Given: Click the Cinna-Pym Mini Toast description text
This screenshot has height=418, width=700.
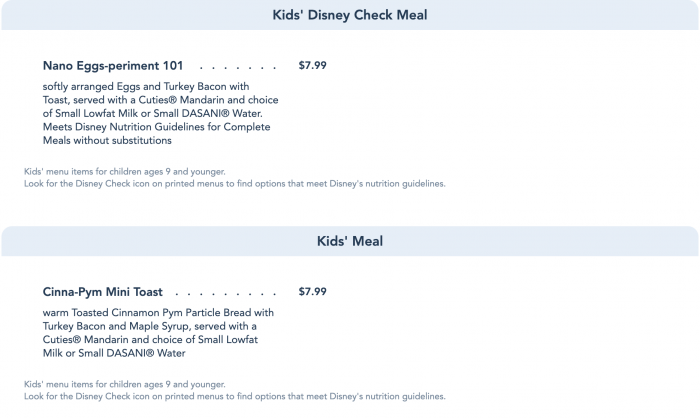Looking at the screenshot, I should pos(158,333).
